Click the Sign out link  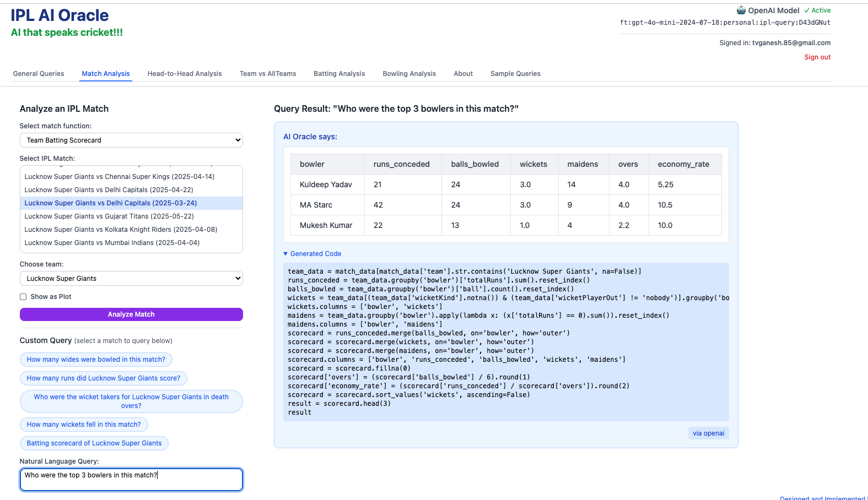[817, 57]
